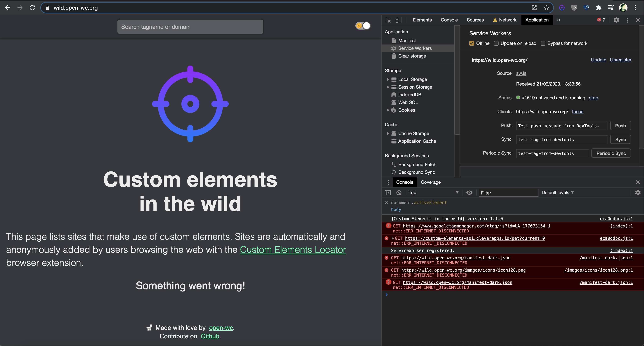Click the website search tagname field
644x346 pixels.
190,27
